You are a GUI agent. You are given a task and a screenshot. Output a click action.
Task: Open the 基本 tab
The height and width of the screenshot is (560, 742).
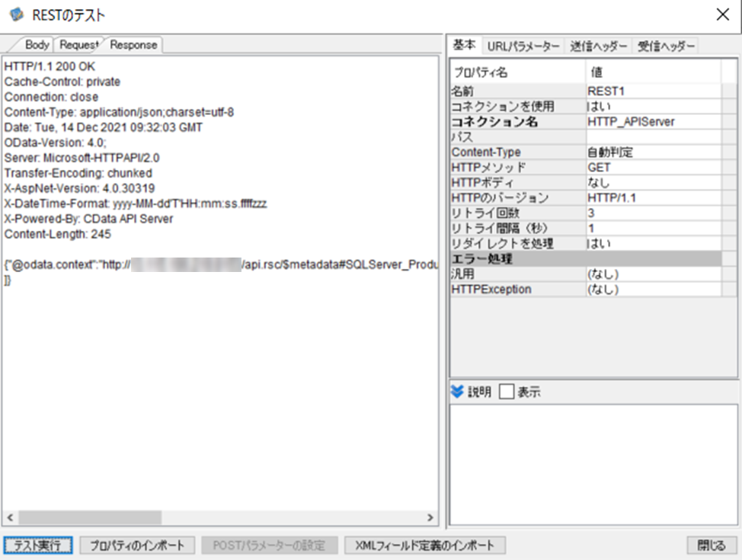coord(464,45)
